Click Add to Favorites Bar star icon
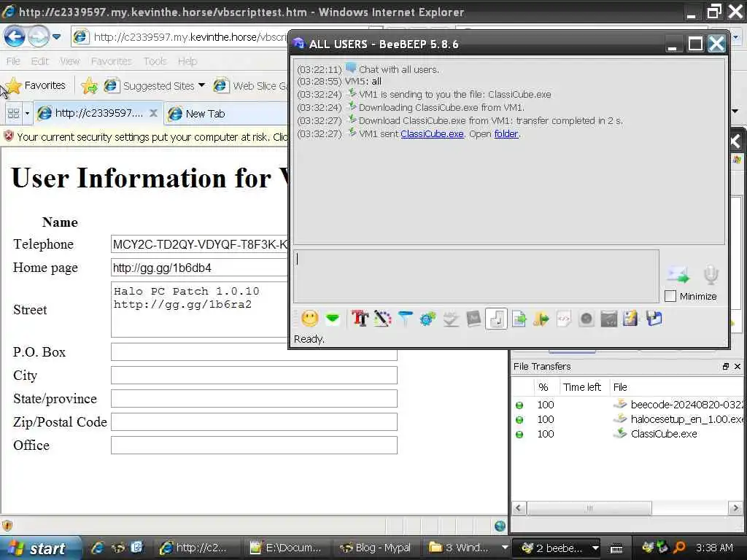747x560 pixels. 89,86
